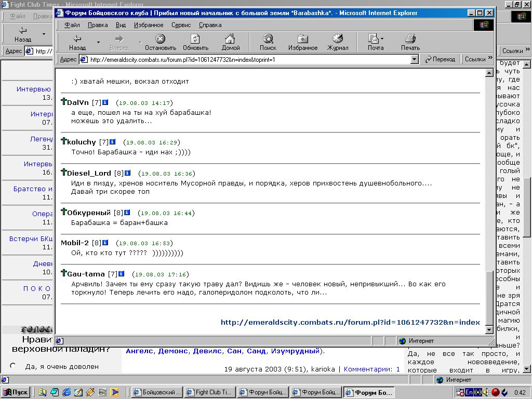The height and width of the screenshot is (399, 532).
Task: Click the Forward (Вперед) toolbar icon
Action: coord(119,43)
